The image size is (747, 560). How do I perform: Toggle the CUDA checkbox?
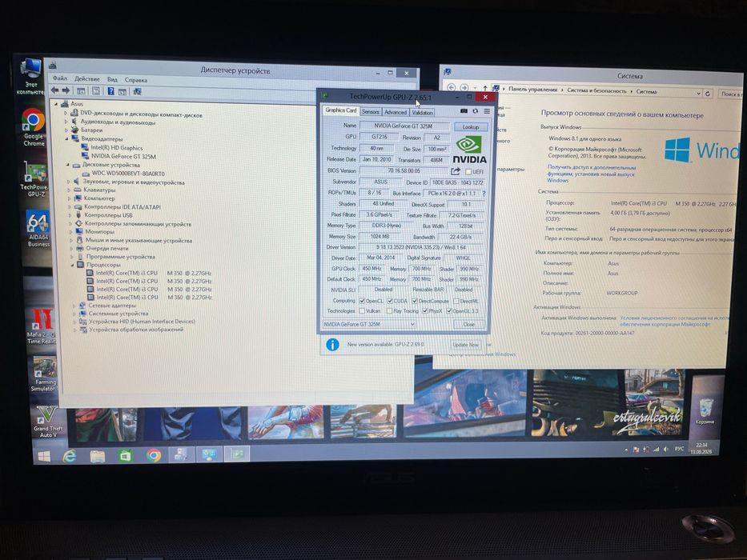click(x=390, y=301)
